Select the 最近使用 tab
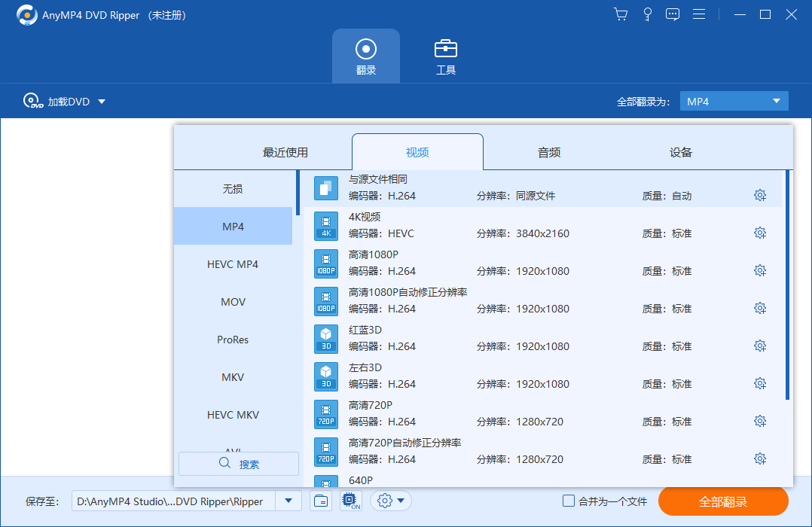 (x=285, y=152)
